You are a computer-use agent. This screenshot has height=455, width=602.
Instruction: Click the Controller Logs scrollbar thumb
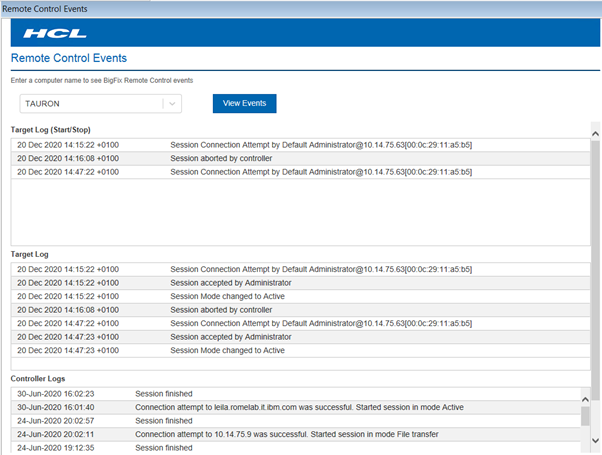click(585, 416)
